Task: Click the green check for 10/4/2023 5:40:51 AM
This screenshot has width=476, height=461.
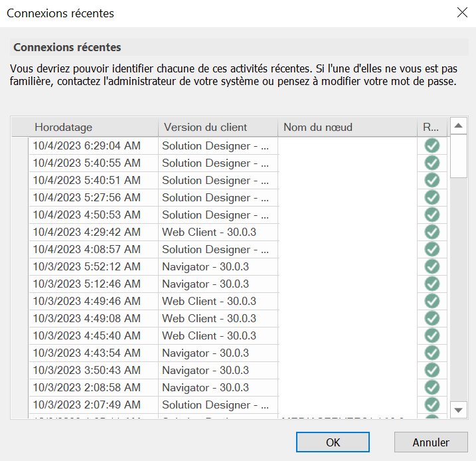Action: click(432, 181)
